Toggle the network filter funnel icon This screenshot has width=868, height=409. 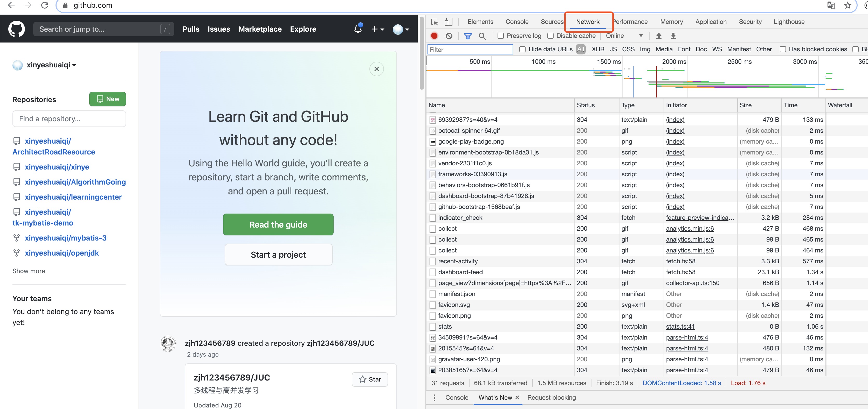pyautogui.click(x=468, y=36)
